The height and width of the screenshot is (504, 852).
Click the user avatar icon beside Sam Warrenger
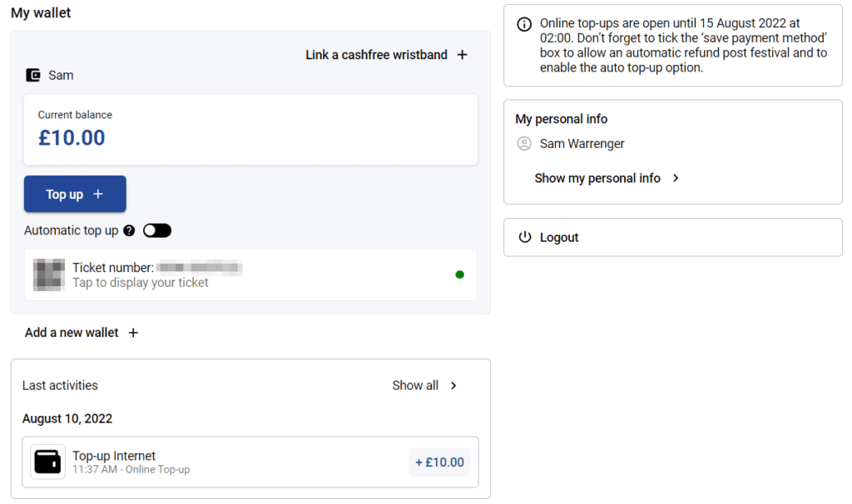524,143
